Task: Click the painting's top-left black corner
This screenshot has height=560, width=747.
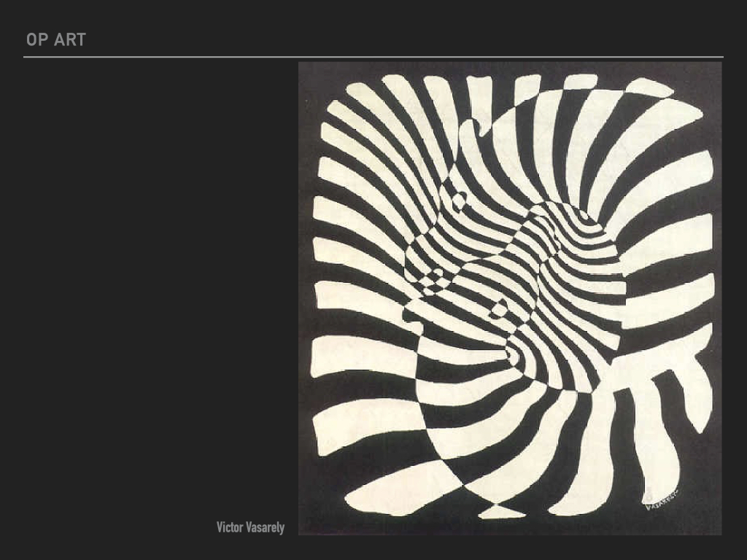Action: tap(308, 71)
